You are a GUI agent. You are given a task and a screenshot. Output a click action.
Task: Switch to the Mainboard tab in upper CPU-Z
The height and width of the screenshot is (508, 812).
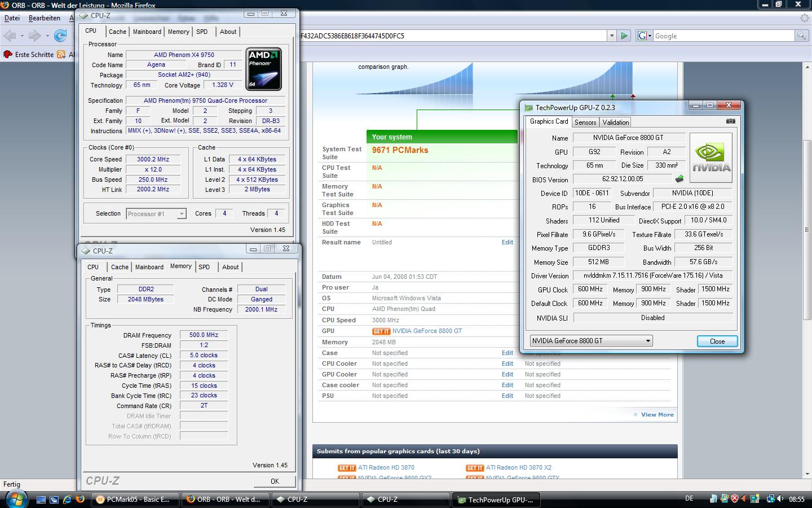(x=147, y=32)
